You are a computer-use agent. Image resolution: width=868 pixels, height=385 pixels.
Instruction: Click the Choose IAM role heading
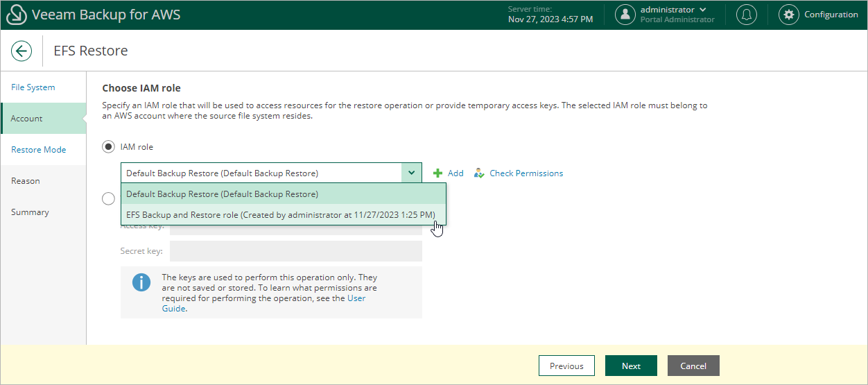click(141, 88)
